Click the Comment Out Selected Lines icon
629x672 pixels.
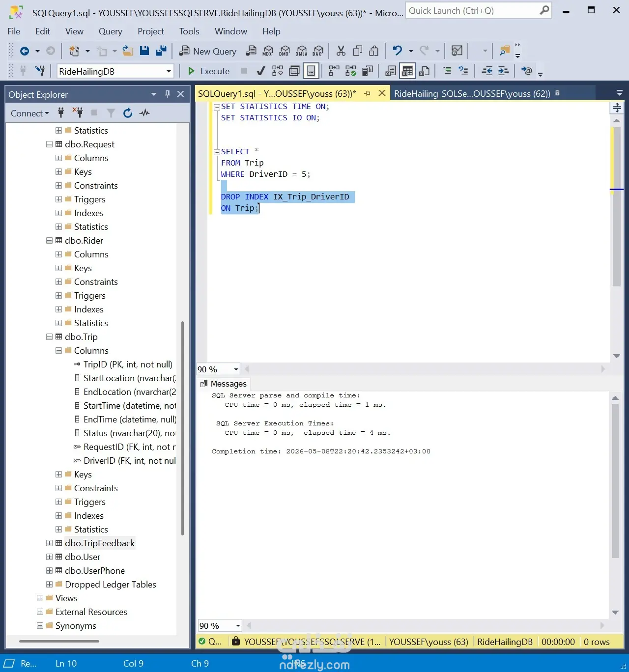[447, 71]
